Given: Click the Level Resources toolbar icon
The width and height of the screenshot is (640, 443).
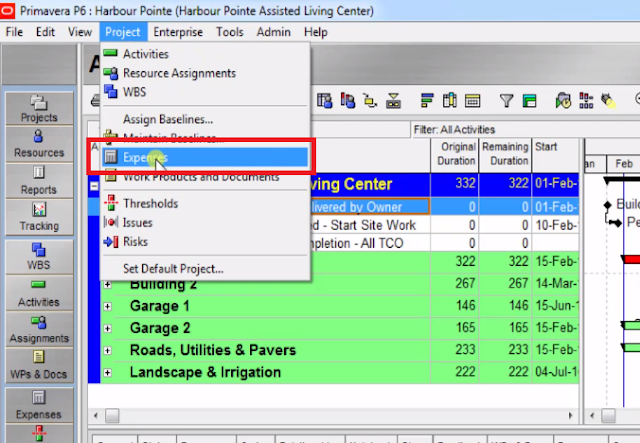Looking at the screenshot, I should (x=586, y=100).
